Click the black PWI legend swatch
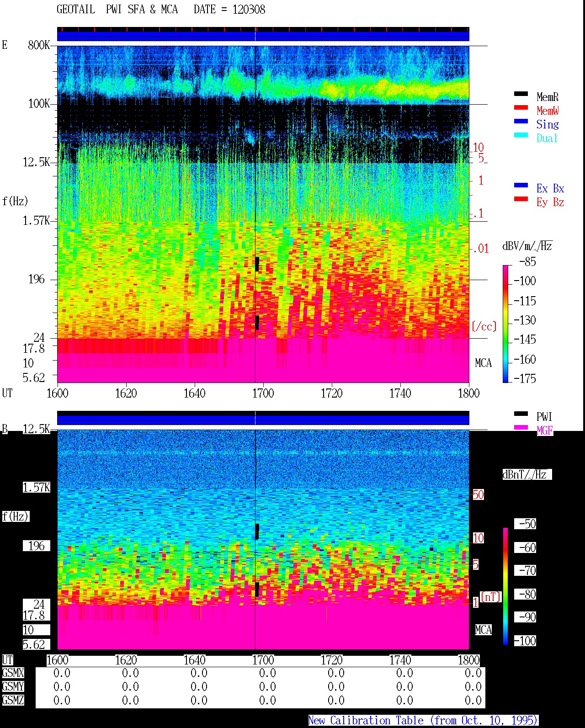 [x=521, y=414]
